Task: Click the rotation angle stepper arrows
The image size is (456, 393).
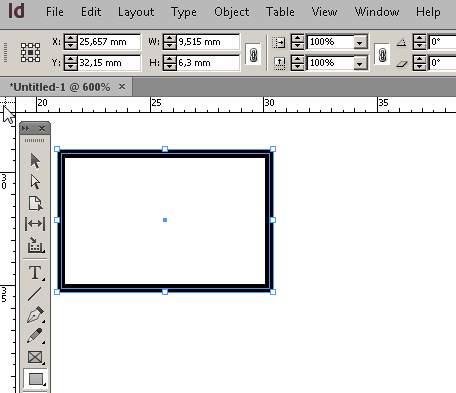Action: (x=419, y=42)
